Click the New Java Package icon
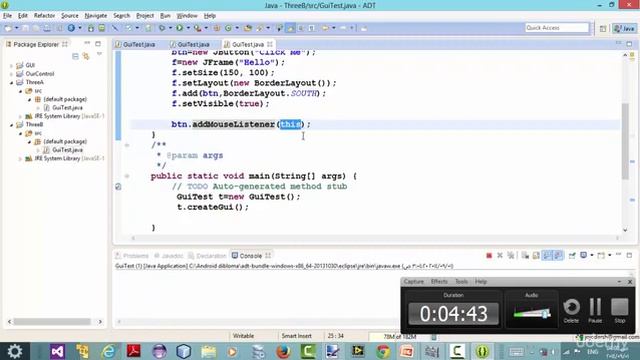 point(217,28)
